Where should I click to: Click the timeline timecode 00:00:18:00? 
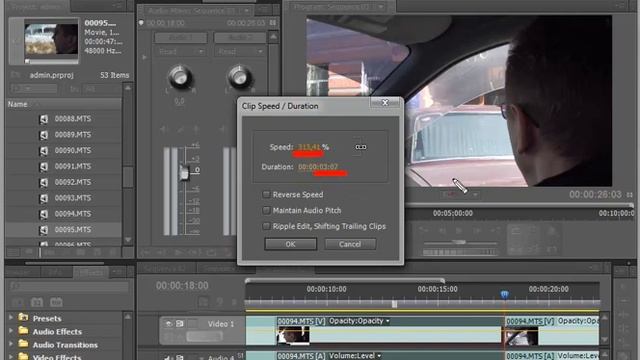[182, 286]
